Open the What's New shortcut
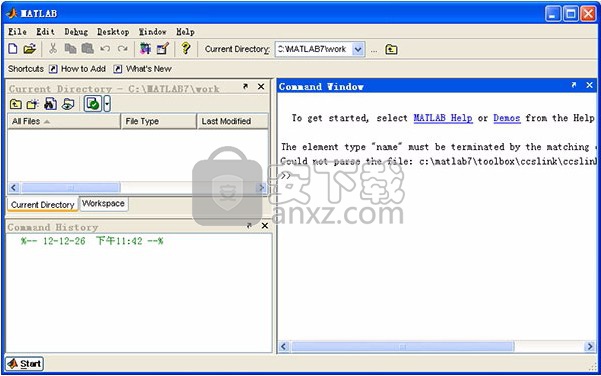The height and width of the screenshot is (376, 601). [x=143, y=69]
